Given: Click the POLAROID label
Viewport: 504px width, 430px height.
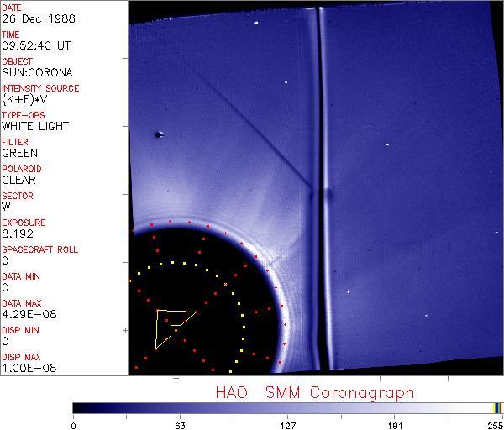Looking at the screenshot, I should tap(22, 169).
